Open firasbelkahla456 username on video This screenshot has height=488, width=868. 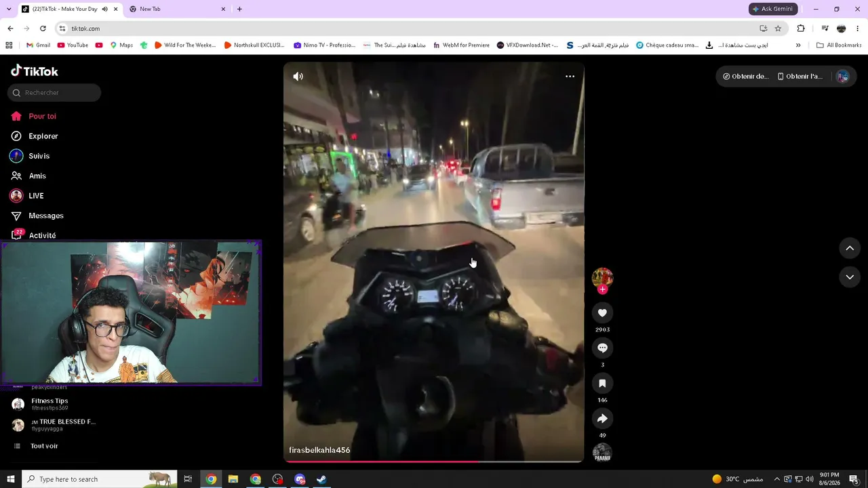click(319, 450)
